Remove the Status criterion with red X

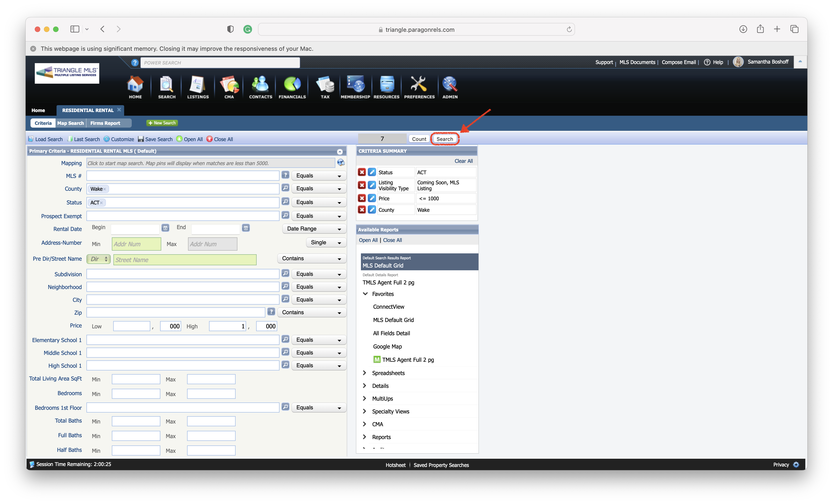(362, 172)
